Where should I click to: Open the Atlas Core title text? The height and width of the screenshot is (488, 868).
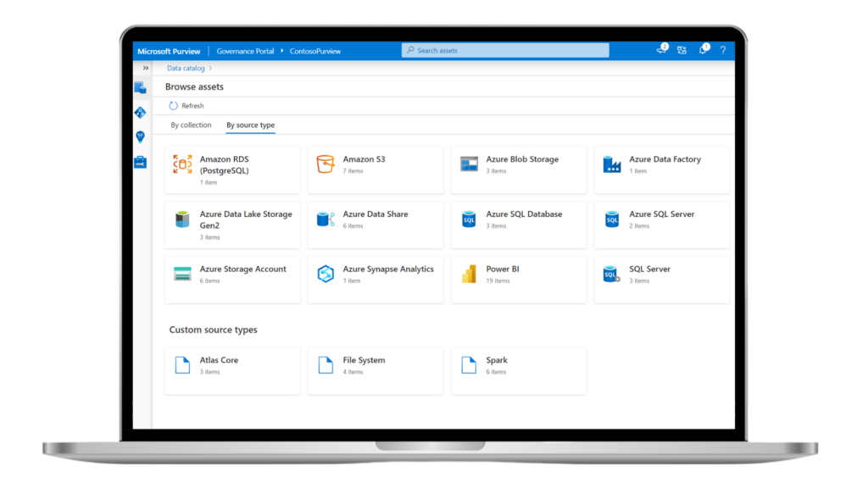[x=219, y=359]
